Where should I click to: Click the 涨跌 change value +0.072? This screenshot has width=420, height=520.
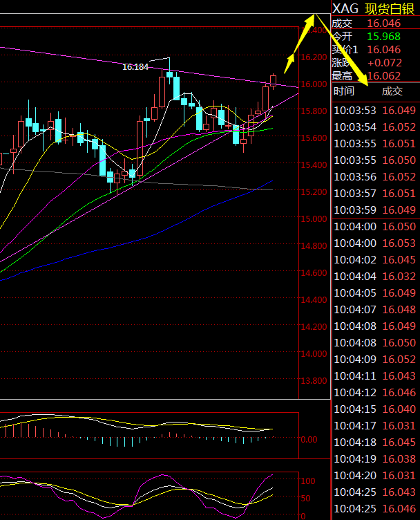385,63
